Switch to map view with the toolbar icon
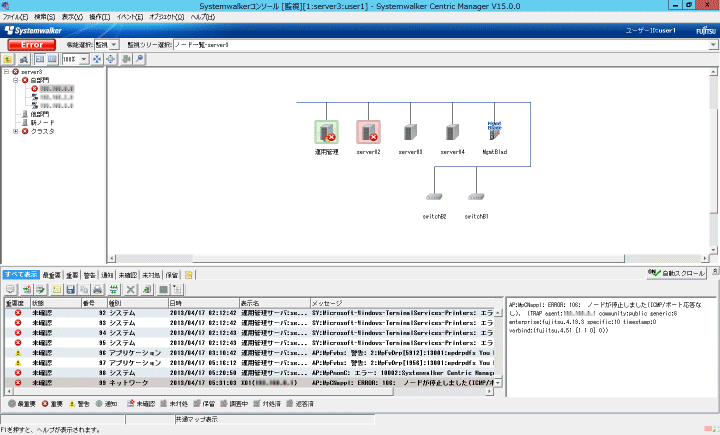Screen dimensions: 720x435 click(x=40, y=59)
